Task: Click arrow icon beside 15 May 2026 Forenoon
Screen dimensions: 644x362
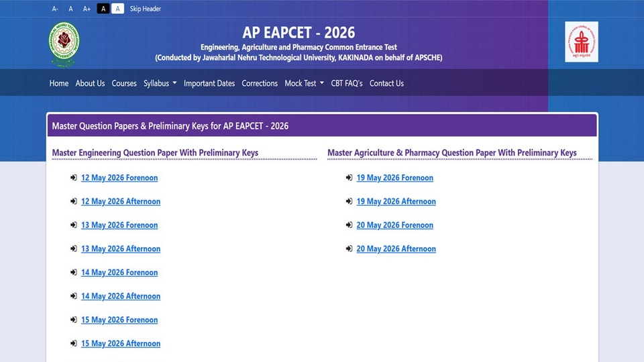Action: click(x=74, y=320)
